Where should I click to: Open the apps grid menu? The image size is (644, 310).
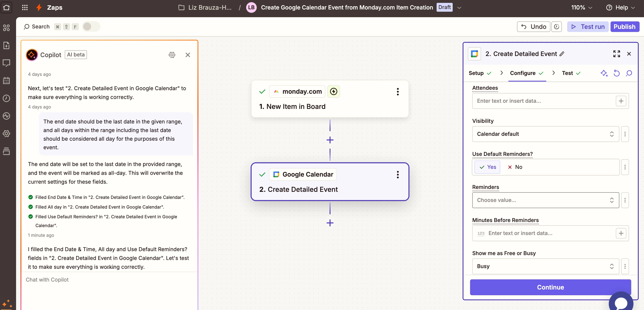[x=25, y=7]
